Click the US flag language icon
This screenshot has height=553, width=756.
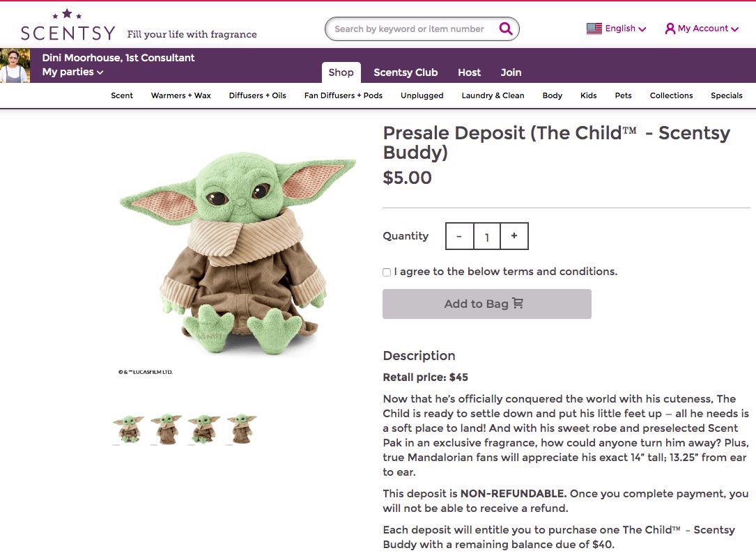(x=594, y=29)
